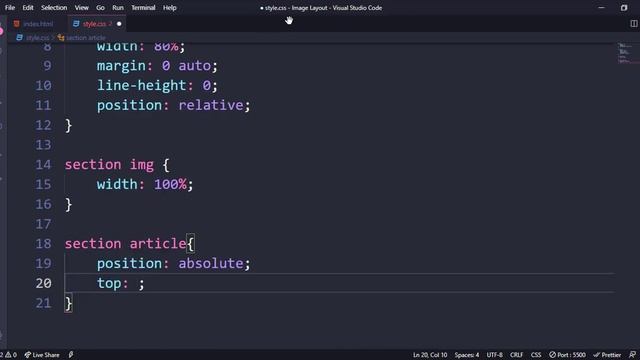
Task: Open the Edit menu
Action: pos(28,8)
